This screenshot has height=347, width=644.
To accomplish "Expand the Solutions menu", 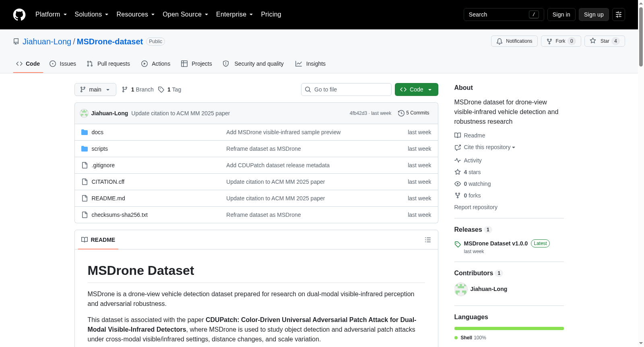I will click(91, 15).
